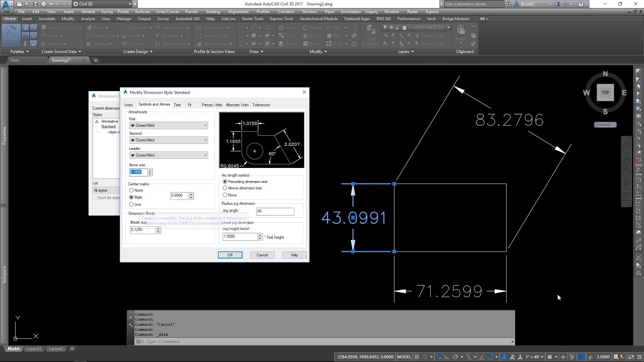
Task: Click the Toolspace palette icon on ribbon
Action: (11, 34)
